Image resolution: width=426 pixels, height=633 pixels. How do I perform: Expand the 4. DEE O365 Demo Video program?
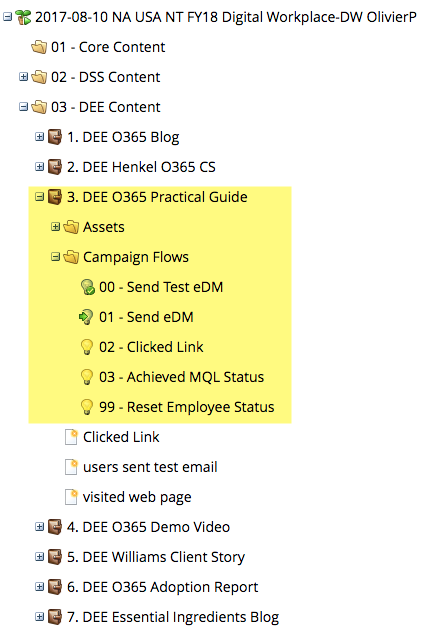coord(39,526)
